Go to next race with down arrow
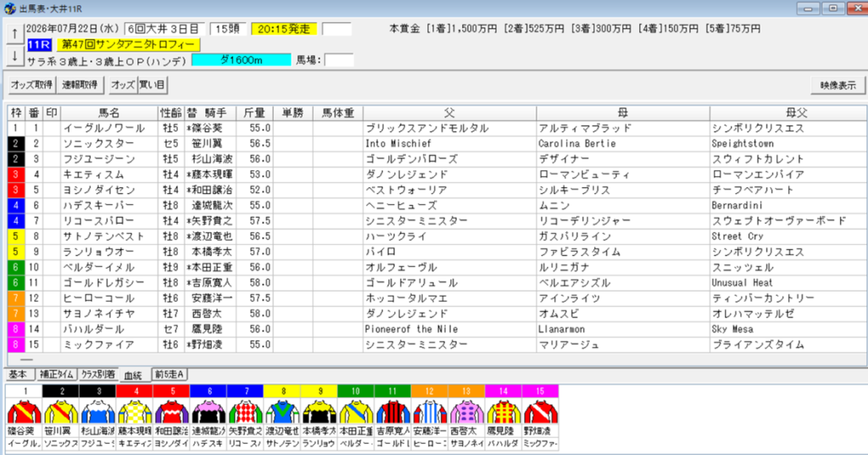Viewport: 868px width, 455px height. coord(14,56)
